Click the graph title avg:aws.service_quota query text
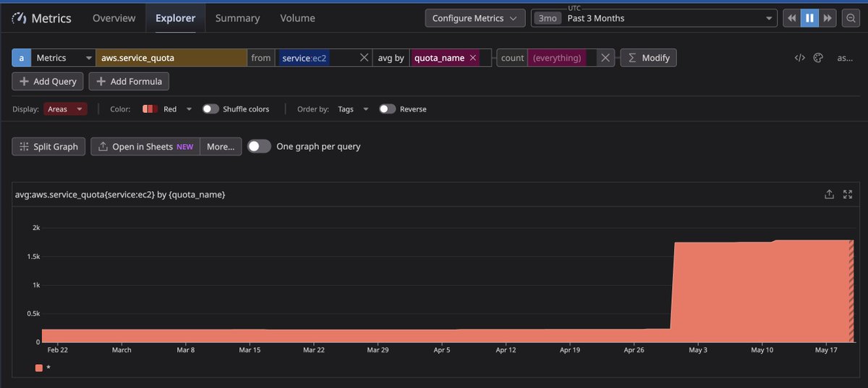 (120, 195)
